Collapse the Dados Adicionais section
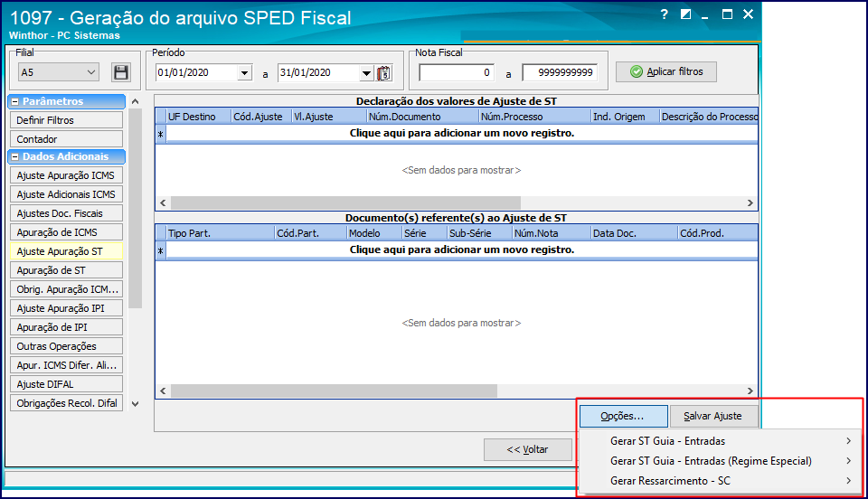The image size is (868, 499). click(15, 157)
